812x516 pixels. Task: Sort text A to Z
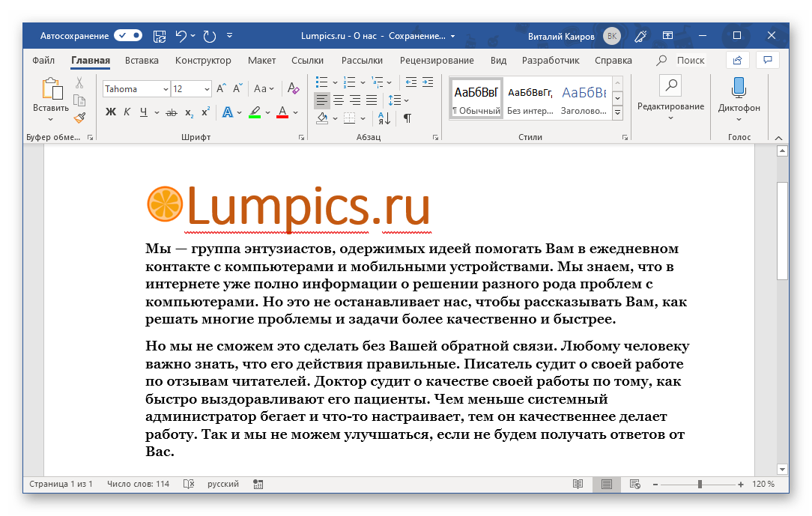tap(384, 118)
